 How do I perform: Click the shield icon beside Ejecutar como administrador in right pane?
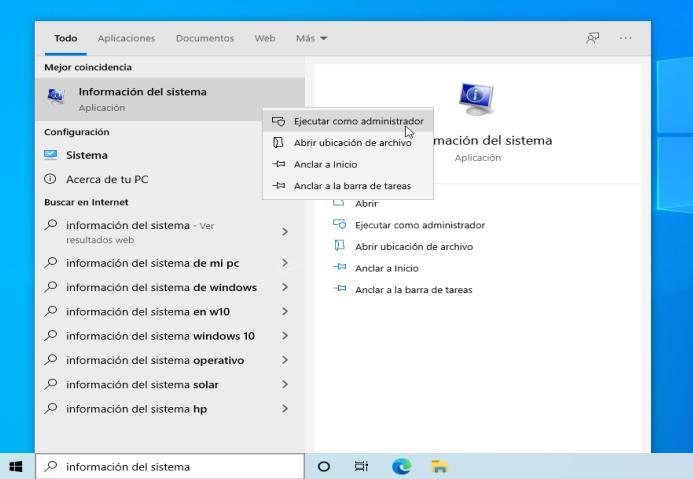coord(339,224)
